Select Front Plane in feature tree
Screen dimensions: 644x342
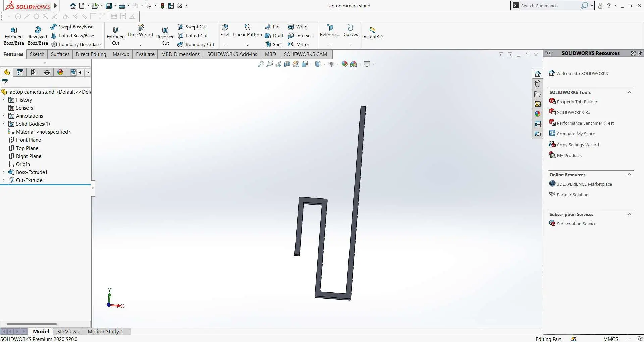click(28, 140)
